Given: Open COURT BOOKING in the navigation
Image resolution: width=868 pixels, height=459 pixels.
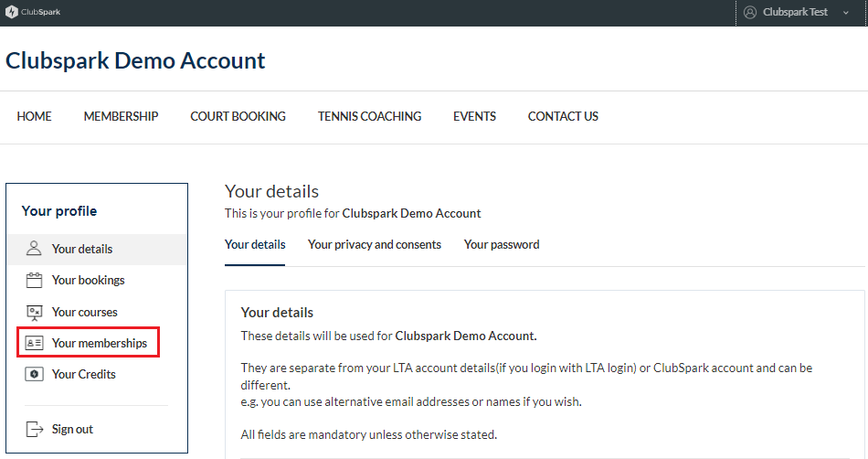Looking at the screenshot, I should coord(238,116).
